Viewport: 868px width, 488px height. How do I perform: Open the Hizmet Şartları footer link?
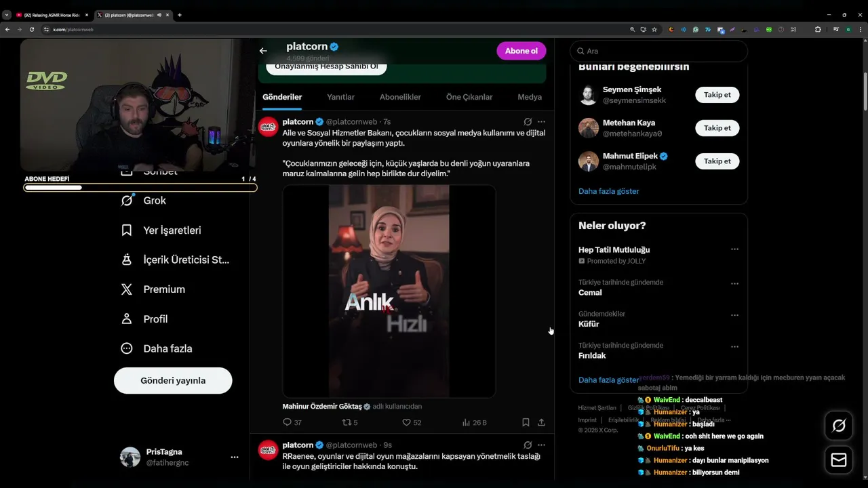click(597, 408)
